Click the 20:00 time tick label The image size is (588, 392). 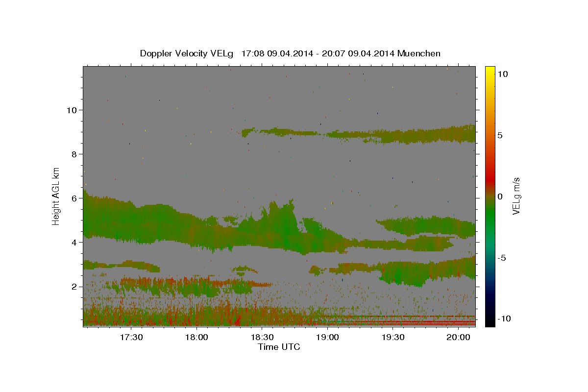click(459, 337)
